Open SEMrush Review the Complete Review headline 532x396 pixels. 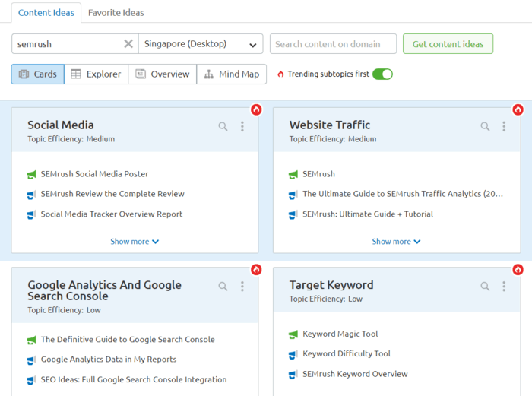click(112, 194)
